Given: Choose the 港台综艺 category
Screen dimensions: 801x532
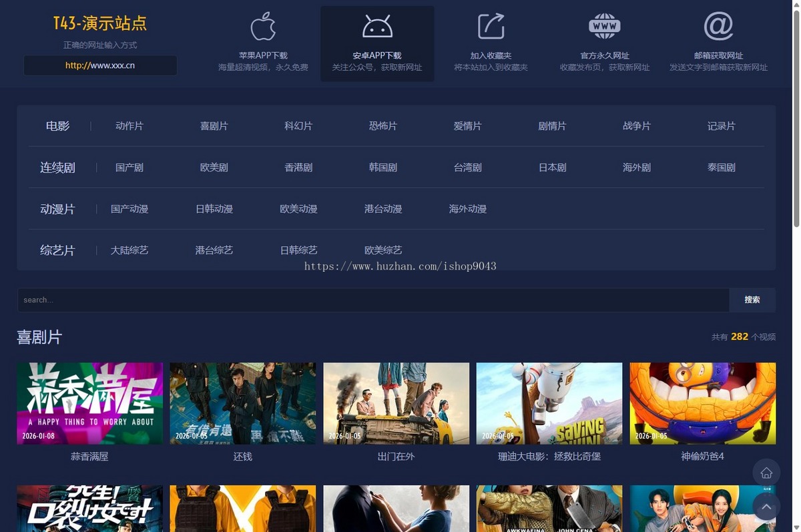Looking at the screenshot, I should [214, 250].
